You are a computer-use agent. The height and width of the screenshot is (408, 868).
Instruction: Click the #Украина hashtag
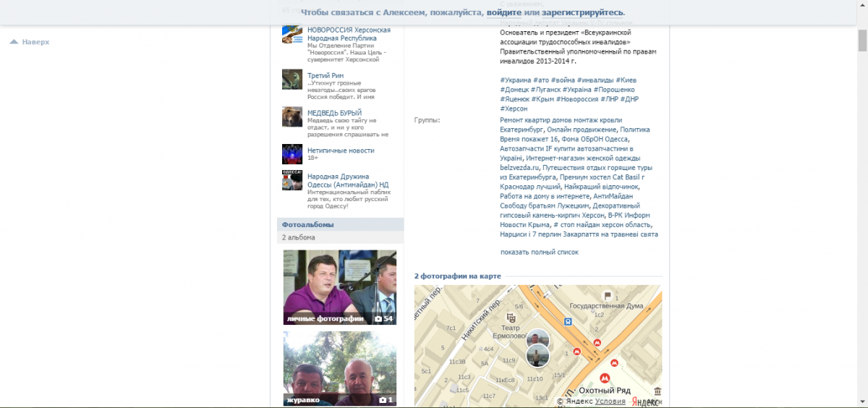pyautogui.click(x=514, y=80)
